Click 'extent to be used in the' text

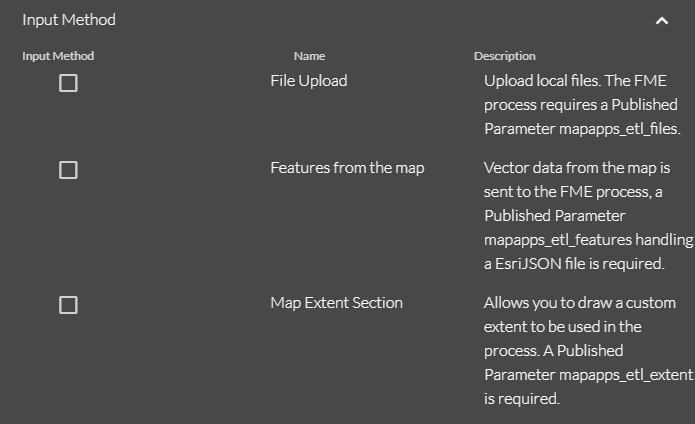[562, 326]
